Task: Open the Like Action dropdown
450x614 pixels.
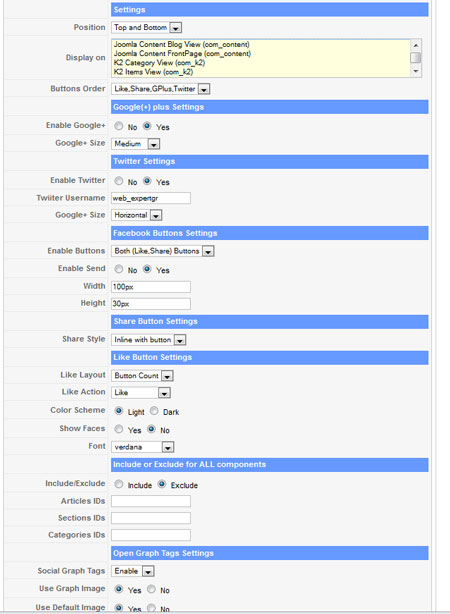Action: click(141, 392)
